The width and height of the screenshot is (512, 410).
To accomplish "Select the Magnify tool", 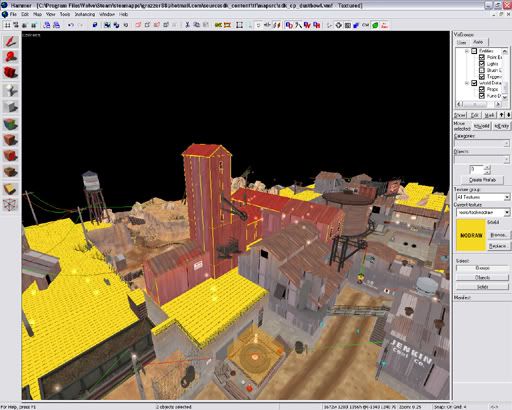I will coord(10,57).
